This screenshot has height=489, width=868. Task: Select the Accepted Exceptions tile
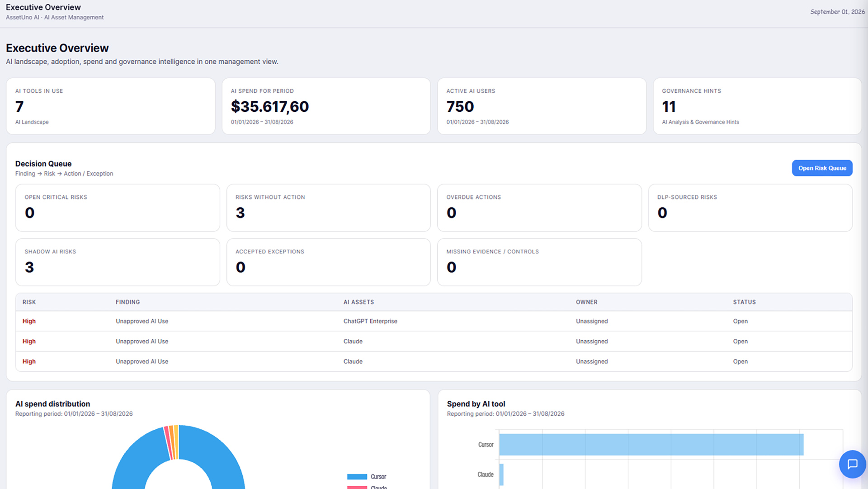pyautogui.click(x=328, y=262)
